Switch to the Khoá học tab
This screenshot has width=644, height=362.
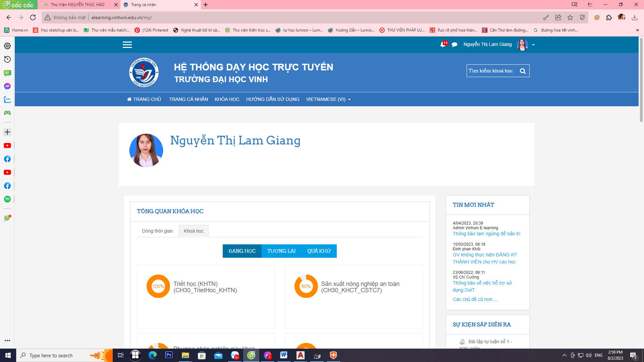click(x=194, y=231)
